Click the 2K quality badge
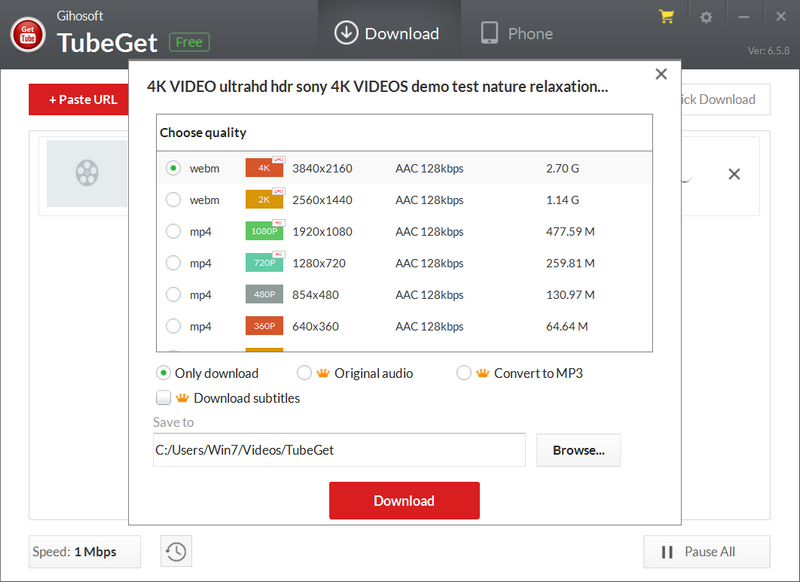 click(x=264, y=199)
